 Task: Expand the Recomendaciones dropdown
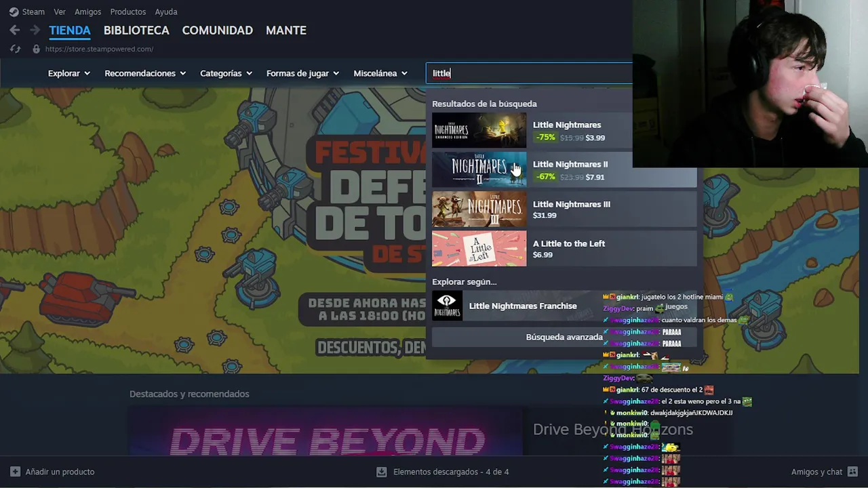tap(145, 73)
